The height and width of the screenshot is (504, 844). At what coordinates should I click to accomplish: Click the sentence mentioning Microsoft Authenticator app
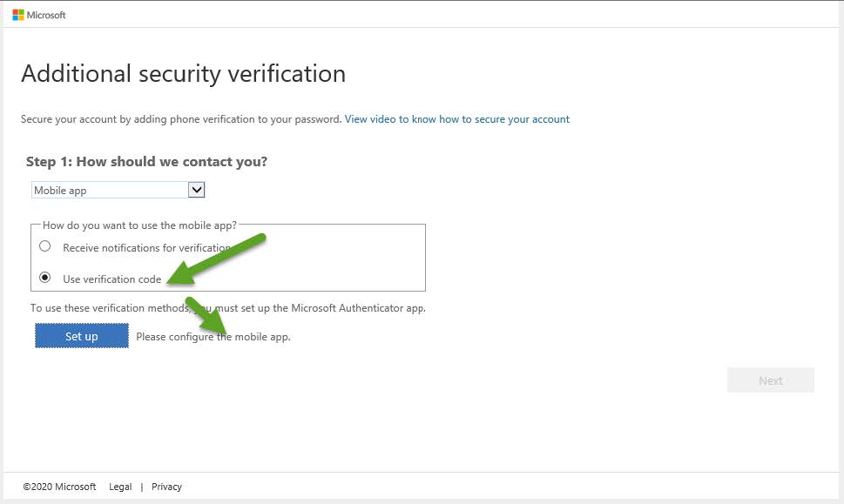227,307
